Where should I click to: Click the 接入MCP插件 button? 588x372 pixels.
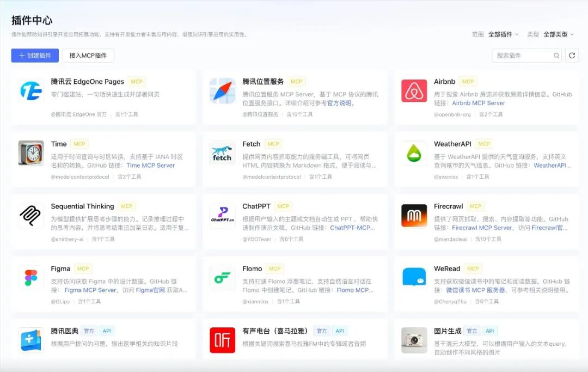coord(88,56)
